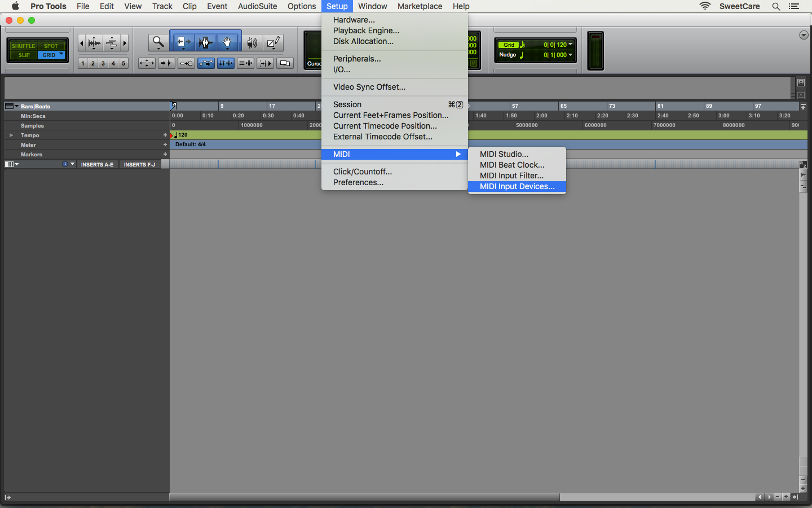Click the output level meter
Viewport: 812px width, 508px height.
(x=595, y=51)
